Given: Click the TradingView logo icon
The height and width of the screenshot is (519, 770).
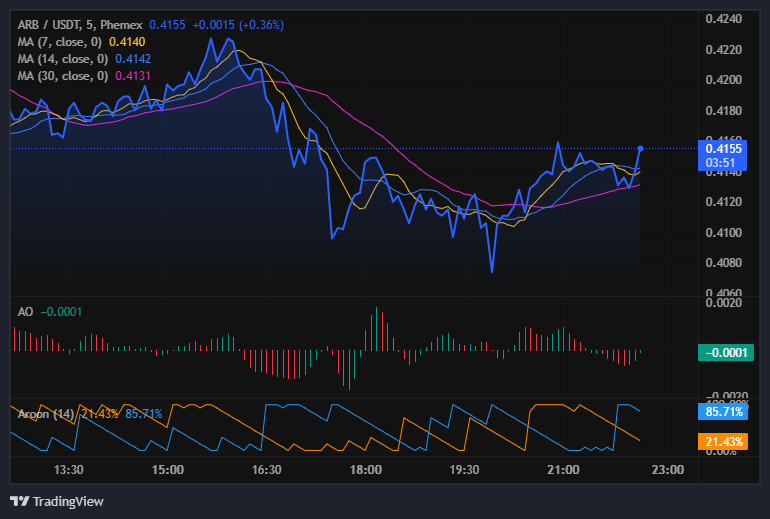Looking at the screenshot, I should click(x=19, y=500).
